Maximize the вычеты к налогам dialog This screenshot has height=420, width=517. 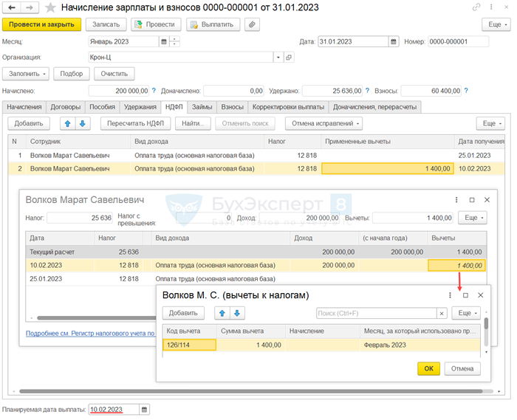(x=465, y=295)
